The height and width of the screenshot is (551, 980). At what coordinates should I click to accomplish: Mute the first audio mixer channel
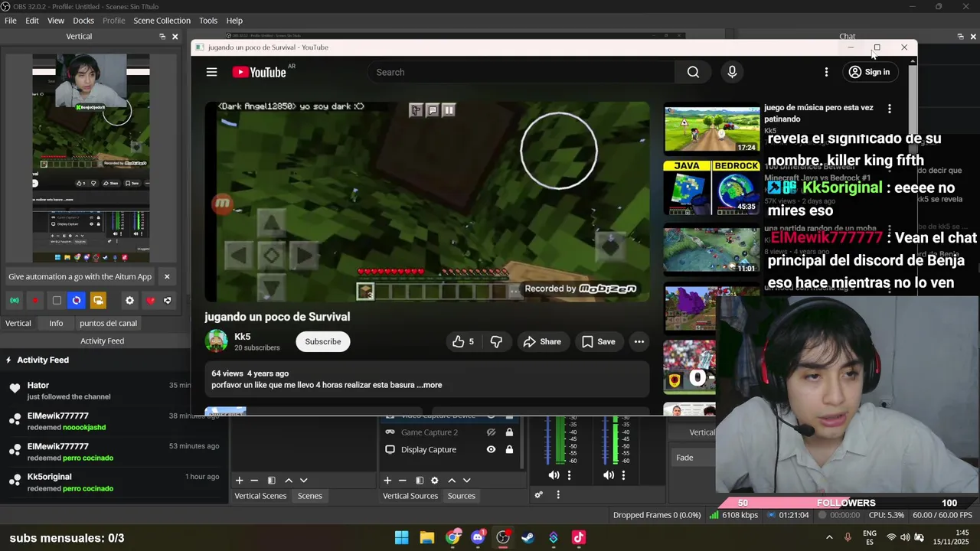coord(554,475)
